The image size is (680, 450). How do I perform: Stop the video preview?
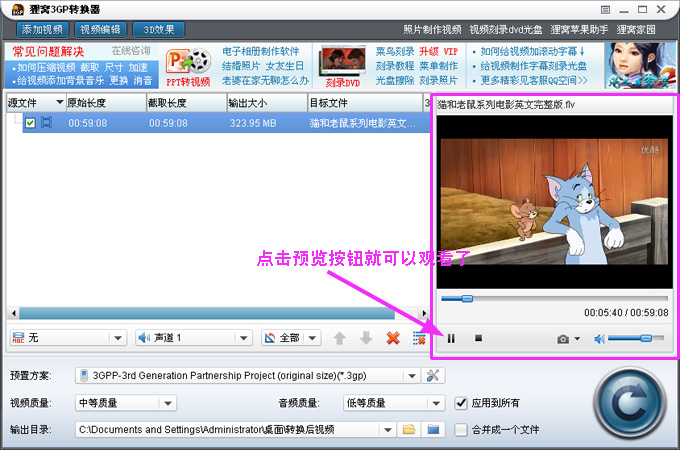pyautogui.click(x=478, y=338)
